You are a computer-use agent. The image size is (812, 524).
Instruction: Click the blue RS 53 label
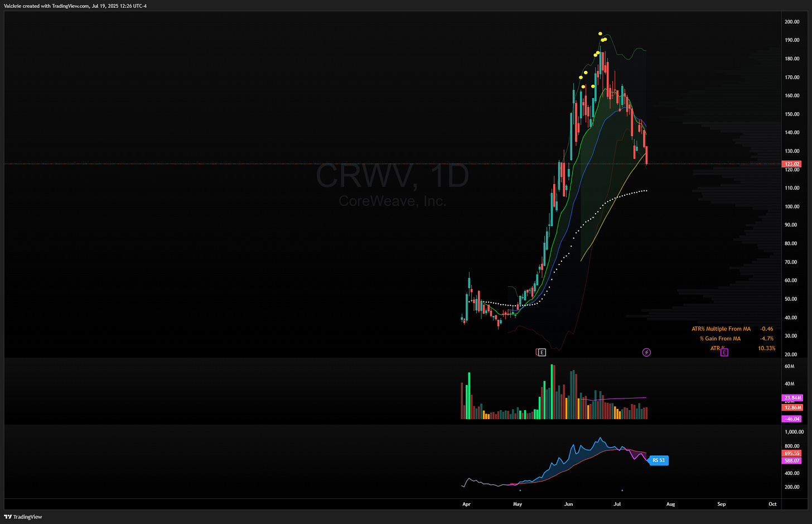tap(659, 460)
